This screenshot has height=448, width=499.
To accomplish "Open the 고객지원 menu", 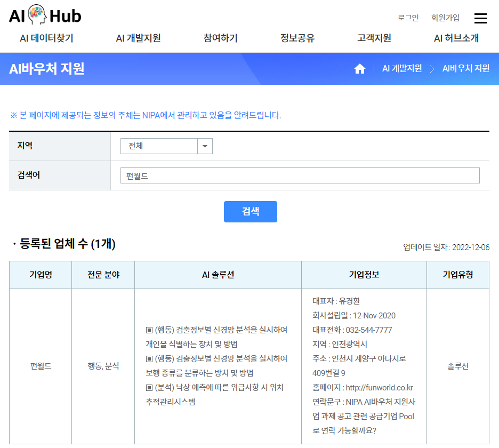I will coord(374,38).
